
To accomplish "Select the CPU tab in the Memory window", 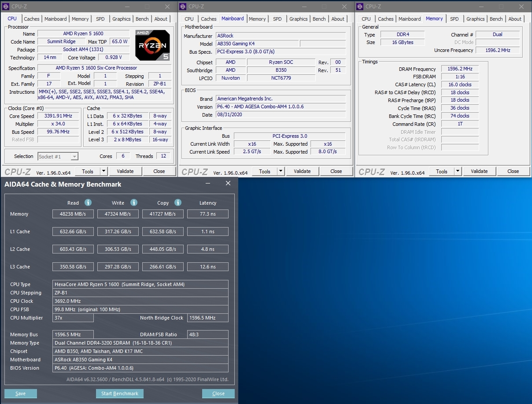I will (x=366, y=19).
